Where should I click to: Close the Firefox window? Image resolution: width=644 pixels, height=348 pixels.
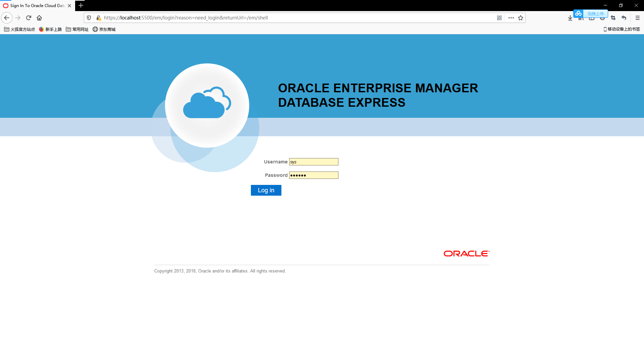636,5
